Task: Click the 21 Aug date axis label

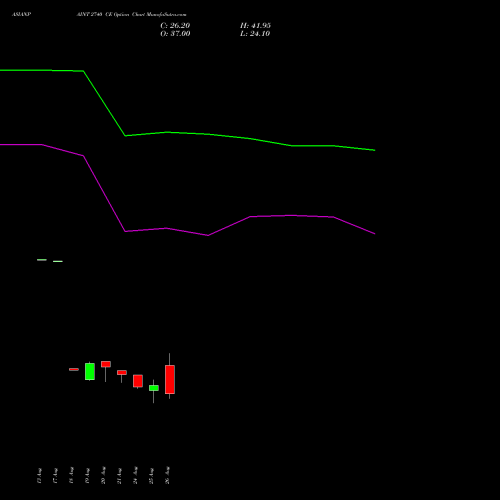Action: coord(119,476)
